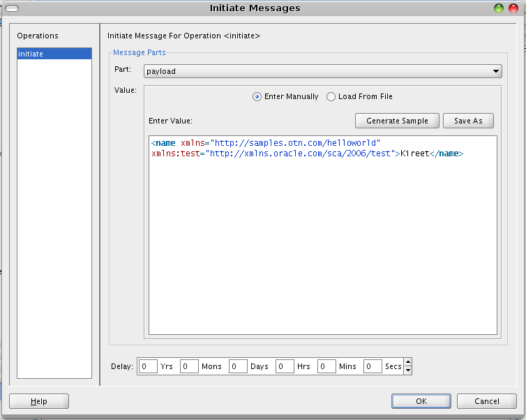Focus the Mons delay field
Screen dimensions: 526x420
189,366
